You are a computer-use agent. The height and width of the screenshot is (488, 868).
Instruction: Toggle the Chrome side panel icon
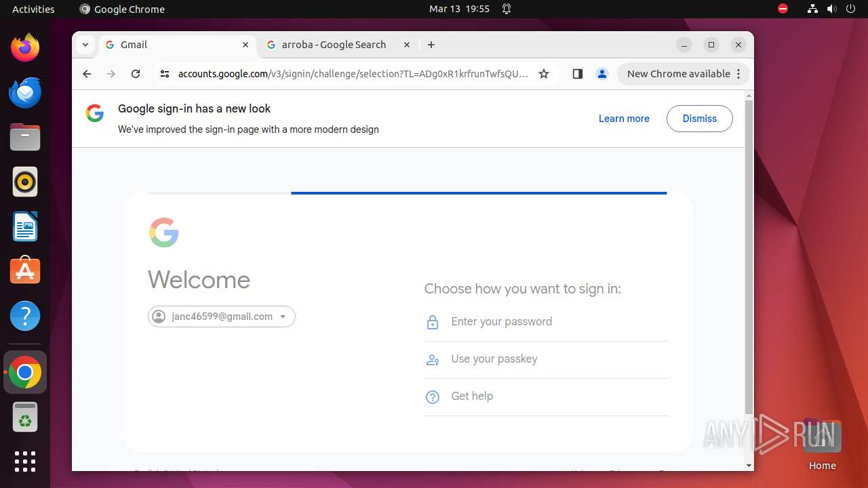[578, 74]
